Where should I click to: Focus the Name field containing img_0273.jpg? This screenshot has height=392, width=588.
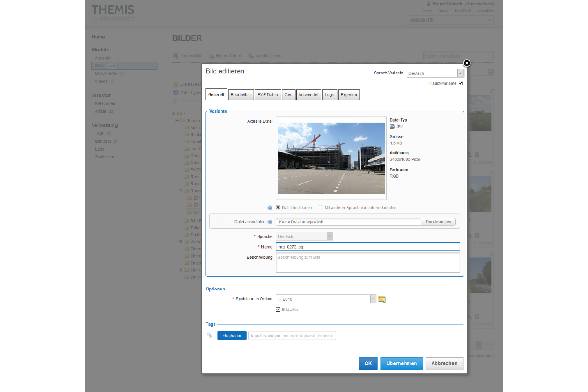[x=368, y=247]
